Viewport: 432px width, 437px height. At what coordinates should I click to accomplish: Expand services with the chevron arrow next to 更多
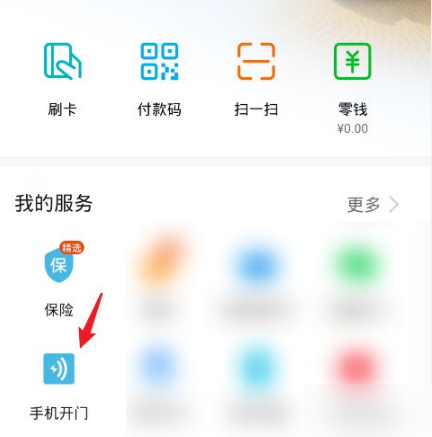pyautogui.click(x=394, y=204)
